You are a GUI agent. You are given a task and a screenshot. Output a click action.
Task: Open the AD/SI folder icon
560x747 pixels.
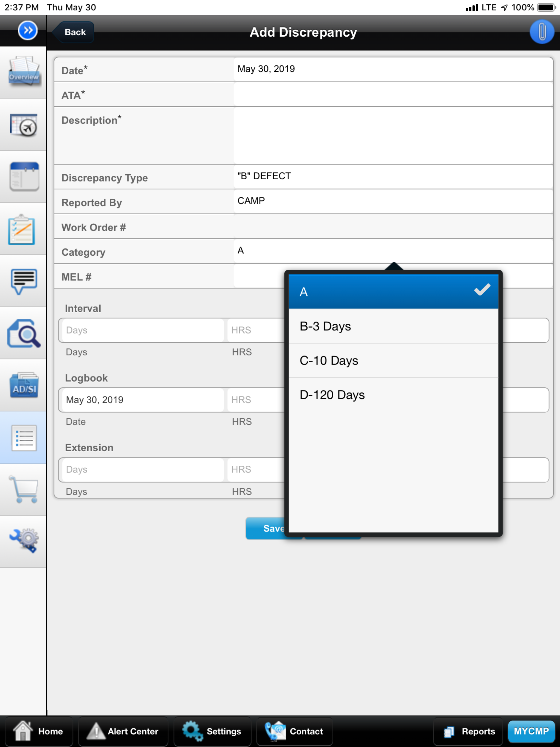pos(24,385)
